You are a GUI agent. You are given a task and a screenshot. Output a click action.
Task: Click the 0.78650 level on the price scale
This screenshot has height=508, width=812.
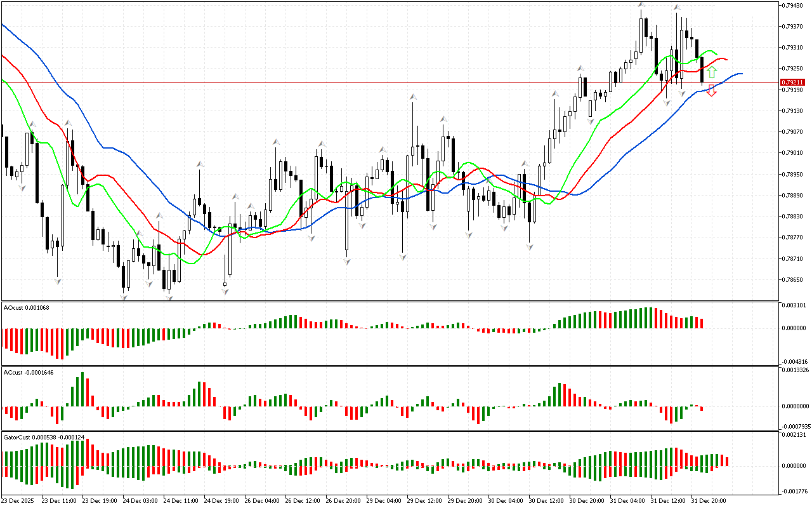point(794,279)
